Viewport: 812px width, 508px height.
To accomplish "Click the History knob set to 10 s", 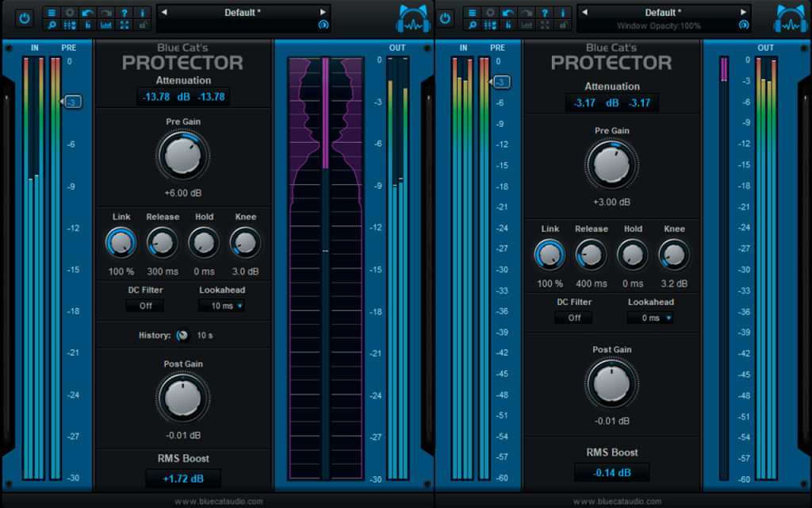I will (x=183, y=336).
